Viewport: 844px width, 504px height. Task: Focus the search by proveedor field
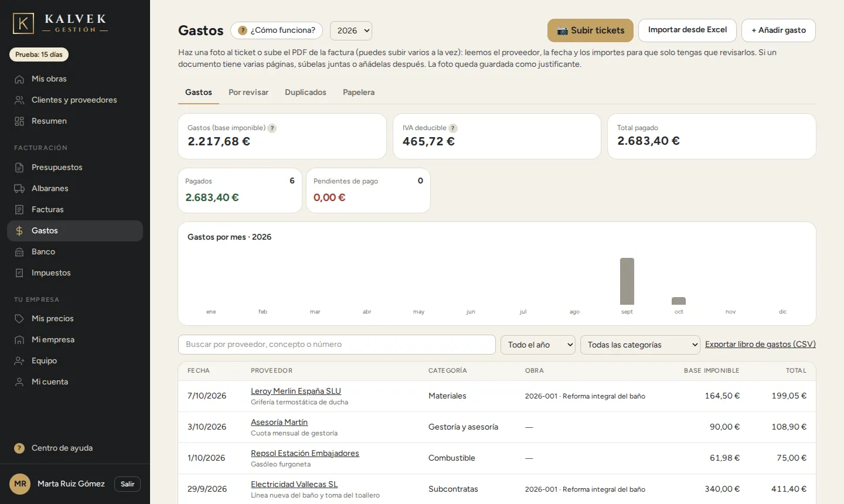pos(337,345)
